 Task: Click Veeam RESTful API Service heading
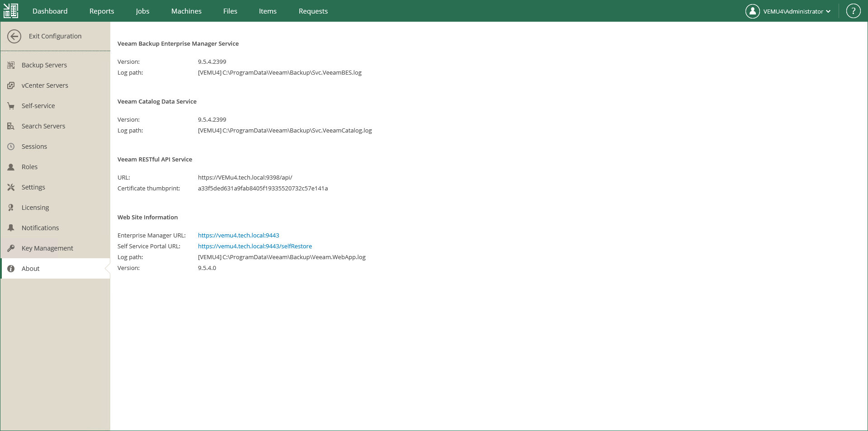[155, 159]
